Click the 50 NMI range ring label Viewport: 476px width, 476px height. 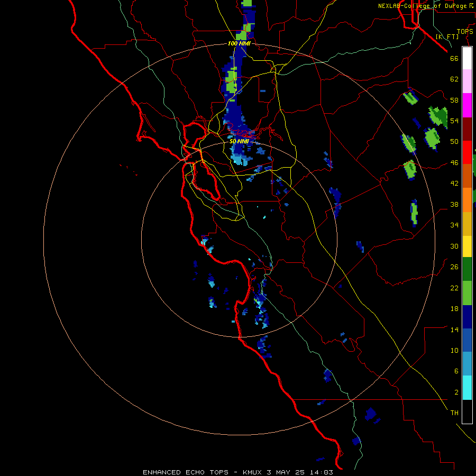239,141
